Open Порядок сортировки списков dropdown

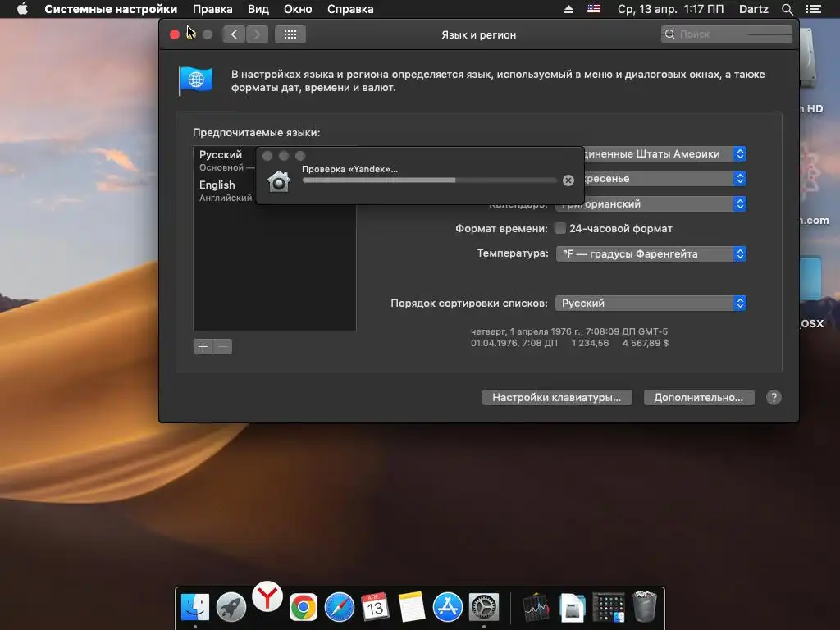651,304
